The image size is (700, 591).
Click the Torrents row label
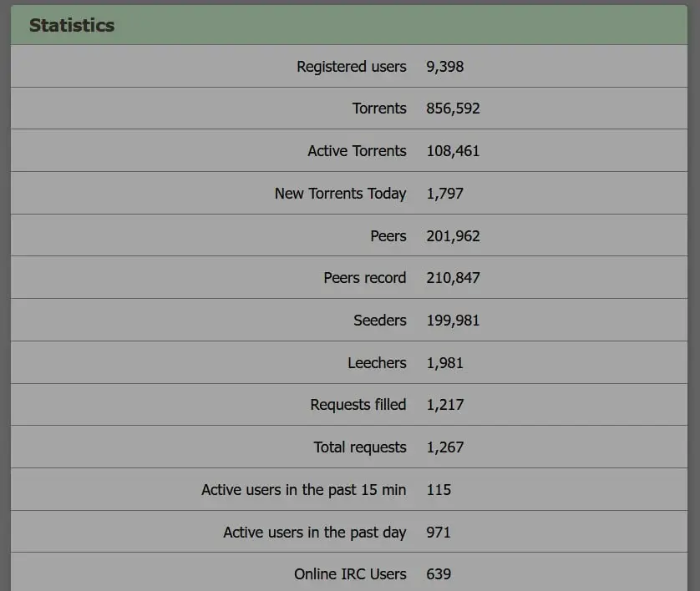(379, 109)
